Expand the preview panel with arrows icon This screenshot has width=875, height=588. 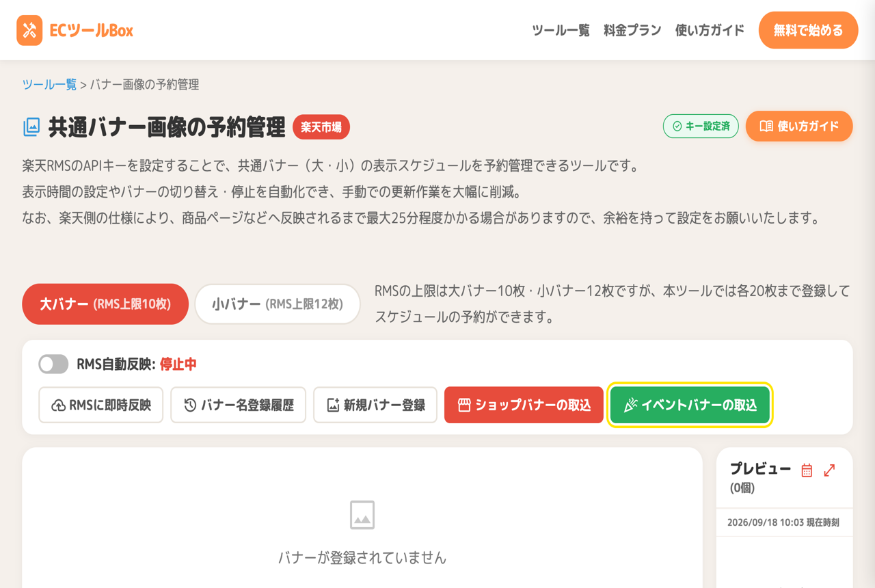pos(829,470)
